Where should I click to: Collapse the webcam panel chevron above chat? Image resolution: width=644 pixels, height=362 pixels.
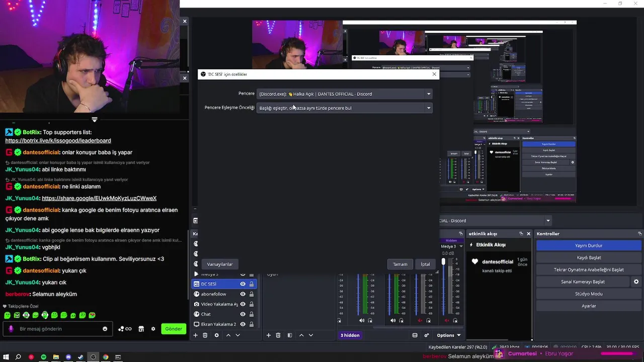(x=94, y=119)
